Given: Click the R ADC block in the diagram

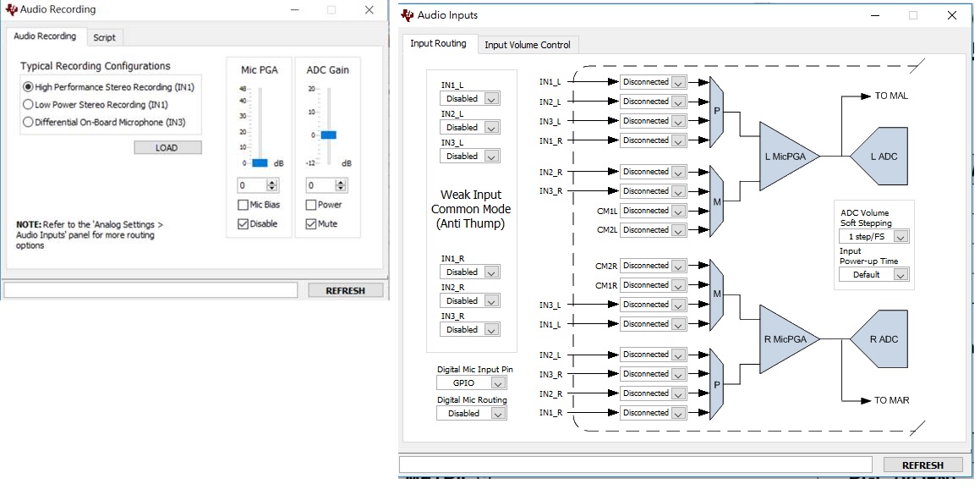Looking at the screenshot, I should 879,339.
